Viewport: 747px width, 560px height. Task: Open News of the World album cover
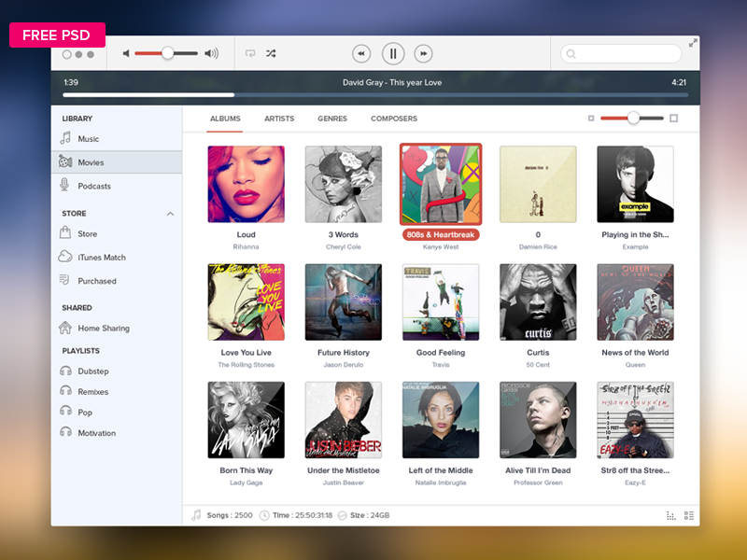(635, 301)
